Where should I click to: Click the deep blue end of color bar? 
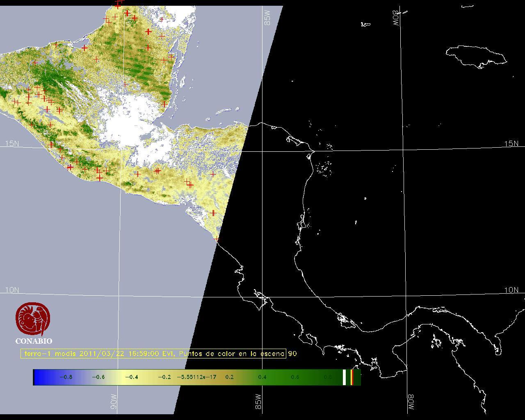pos(38,377)
